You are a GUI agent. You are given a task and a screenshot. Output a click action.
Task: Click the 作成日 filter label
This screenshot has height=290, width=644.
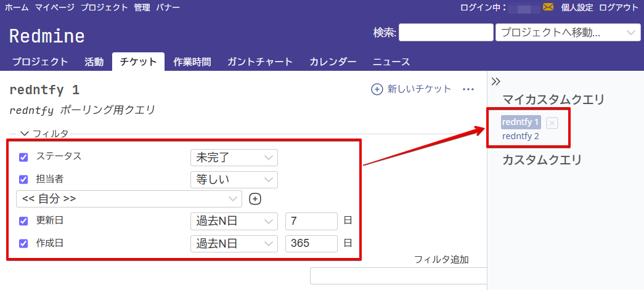(50, 243)
